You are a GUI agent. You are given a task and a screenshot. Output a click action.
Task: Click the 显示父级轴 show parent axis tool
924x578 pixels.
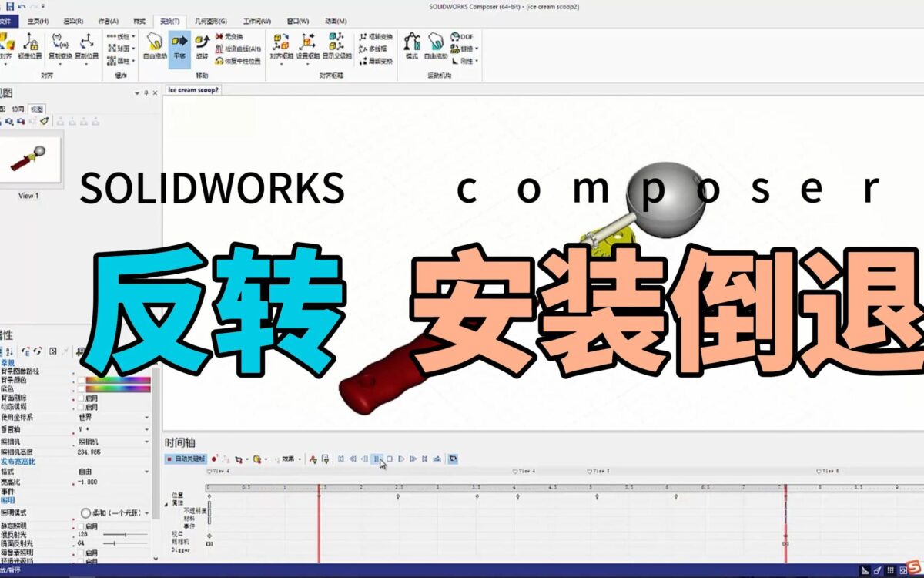point(336,46)
